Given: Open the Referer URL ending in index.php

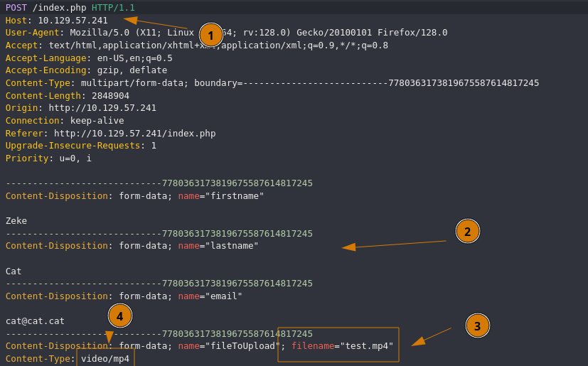Looking at the screenshot, I should tap(134, 133).
